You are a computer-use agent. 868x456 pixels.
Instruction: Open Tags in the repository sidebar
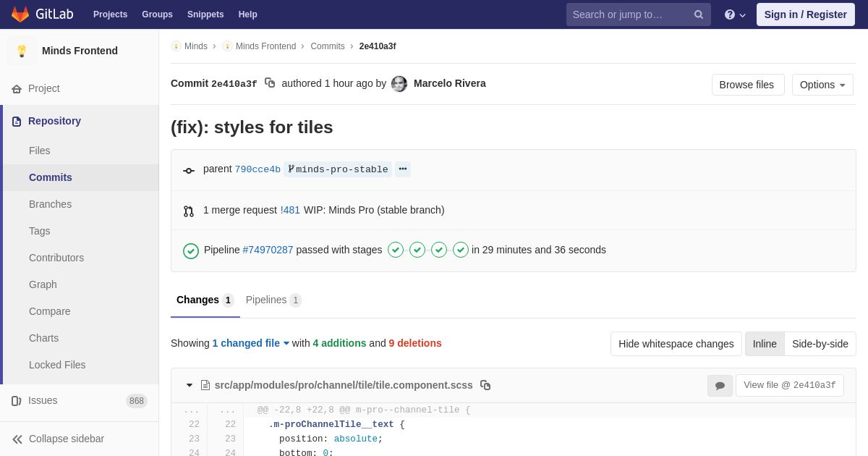click(81, 231)
